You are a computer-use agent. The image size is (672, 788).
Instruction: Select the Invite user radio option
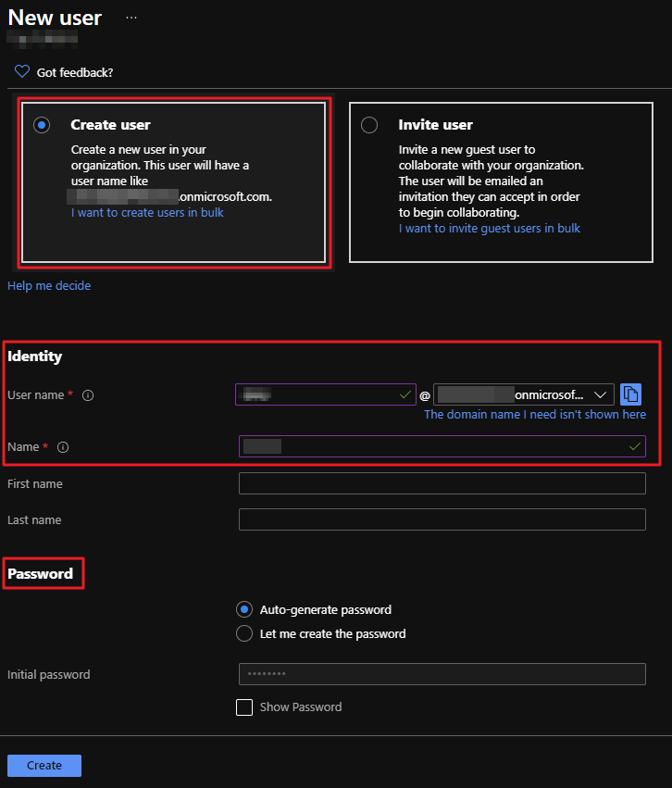[369, 125]
